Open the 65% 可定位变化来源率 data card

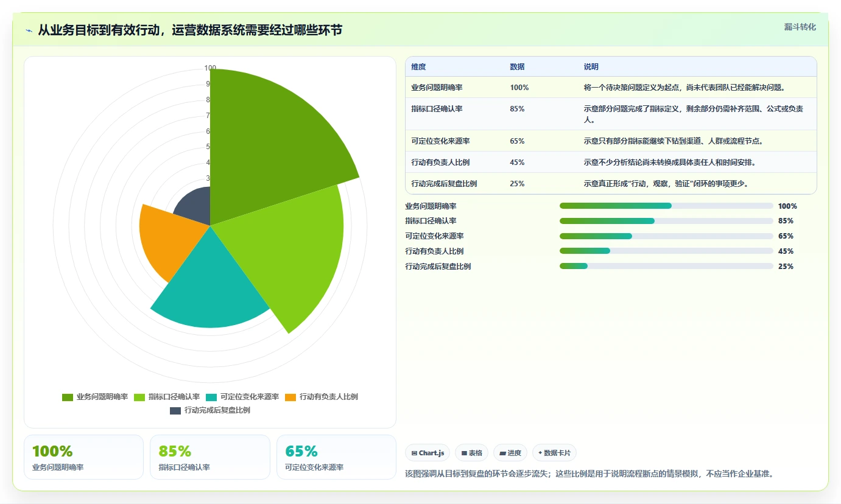pyautogui.click(x=336, y=457)
